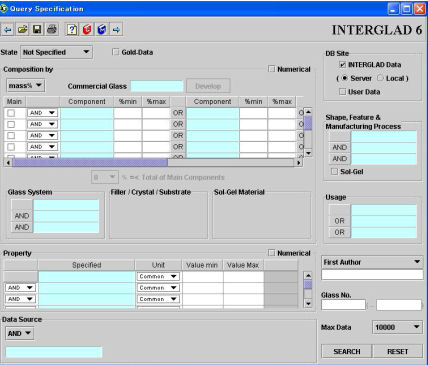
Task: Click the Data Source text field
Action: tap(54, 352)
